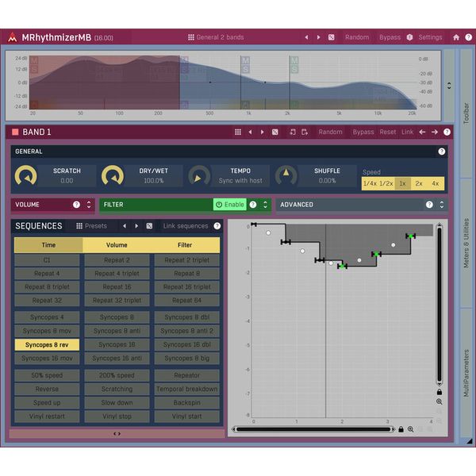Expand the Advanced section
476x476 pixels.
pyautogui.click(x=441, y=205)
